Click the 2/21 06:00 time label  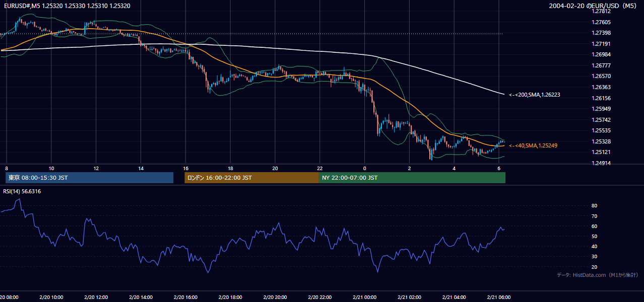pyautogui.click(x=498, y=297)
